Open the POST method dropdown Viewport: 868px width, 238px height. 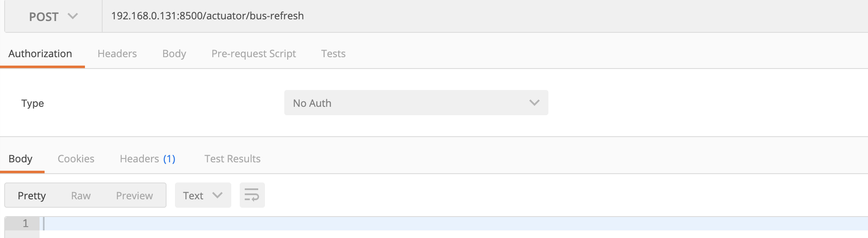53,17
